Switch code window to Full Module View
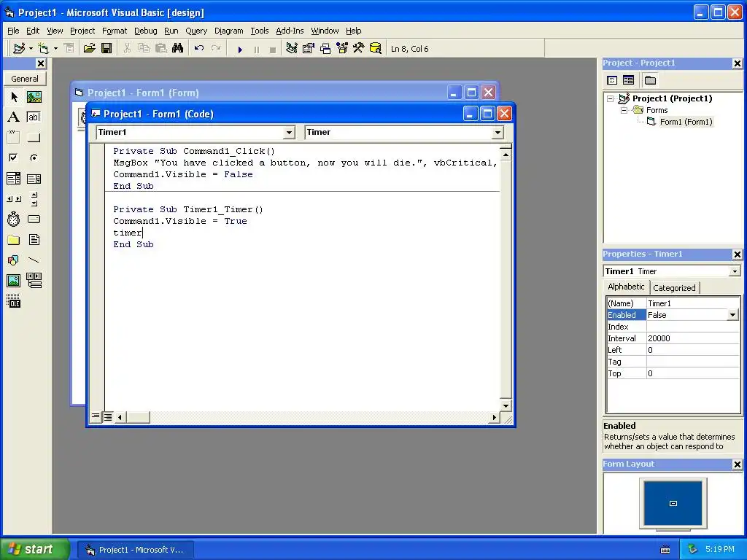 tap(108, 416)
